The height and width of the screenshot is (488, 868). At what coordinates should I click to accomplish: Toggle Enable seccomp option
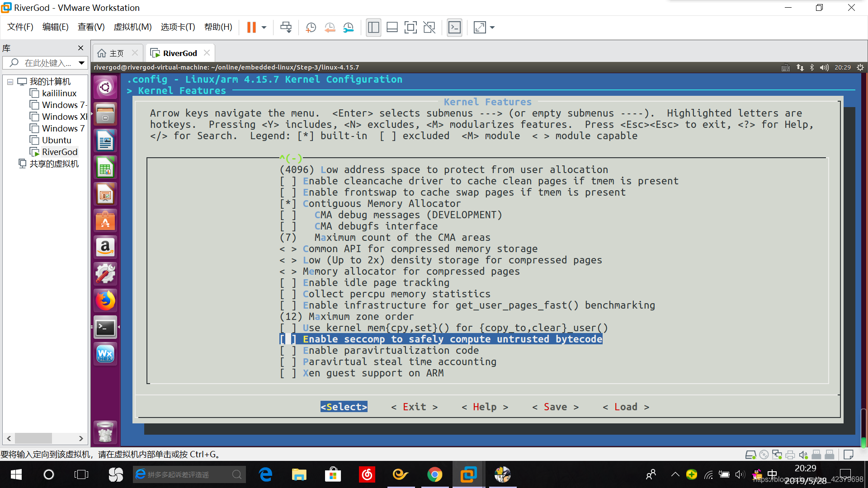pos(441,339)
